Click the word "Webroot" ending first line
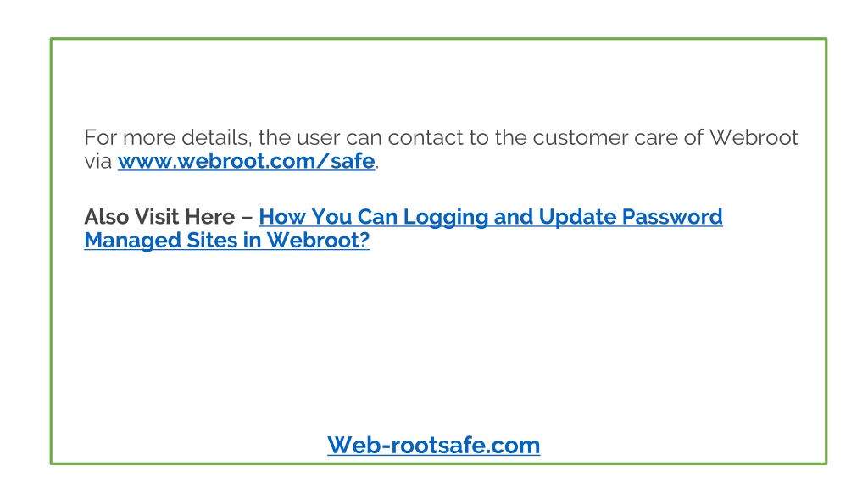The image size is (868, 488). 754,137
